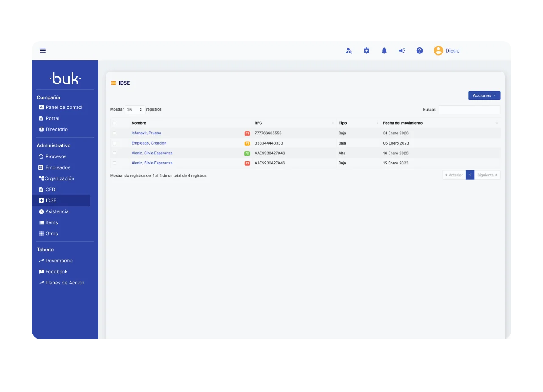The width and height of the screenshot is (543, 392).
Task: Click the RFC value 777766665555
Action: coord(268,133)
